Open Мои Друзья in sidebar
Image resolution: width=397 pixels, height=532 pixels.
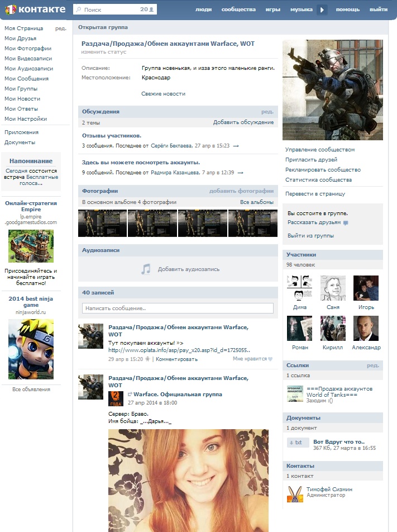point(20,39)
